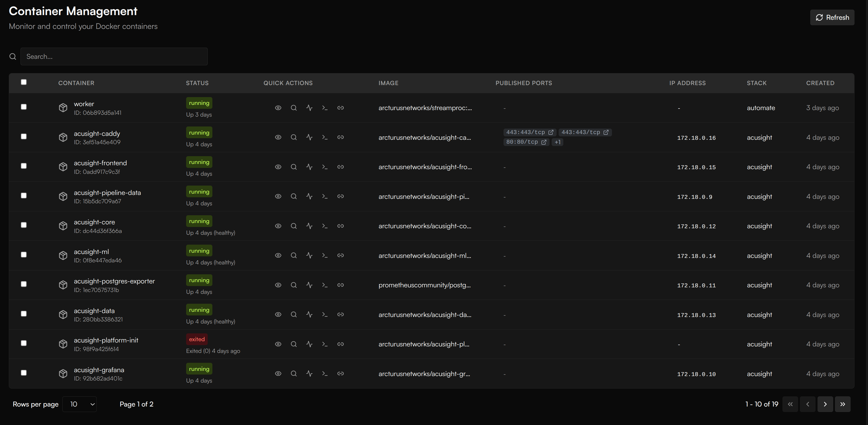Click into the Search input field
868x425 pixels.
pyautogui.click(x=114, y=56)
